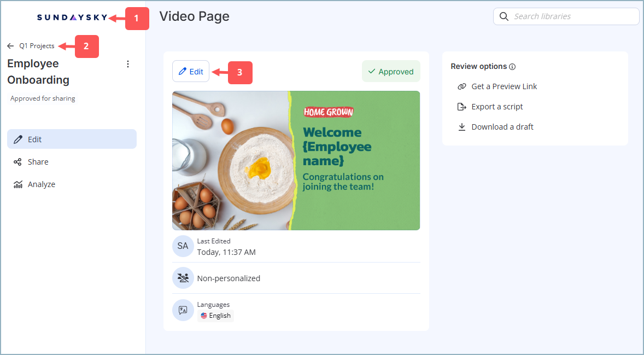Image resolution: width=644 pixels, height=355 pixels.
Task: Click the chain icon for Get a Preview Link
Action: (461, 86)
